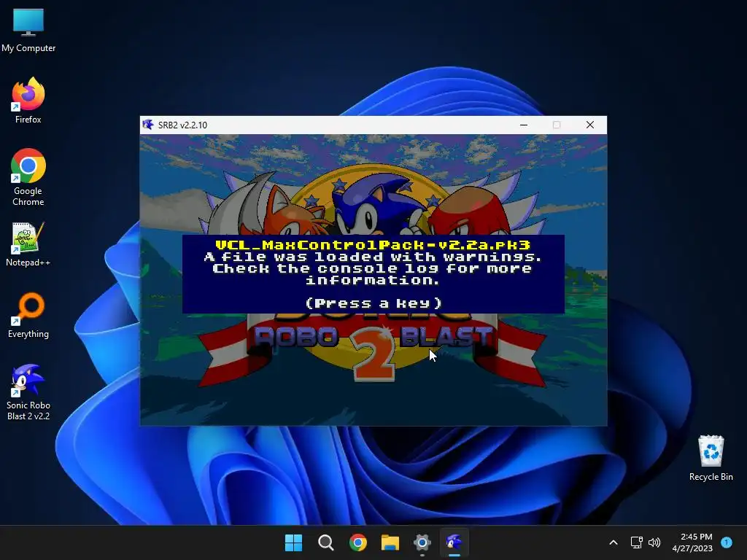Click 'Check the console log for more' line
Viewport: 747px width, 560px height.
coord(372,268)
